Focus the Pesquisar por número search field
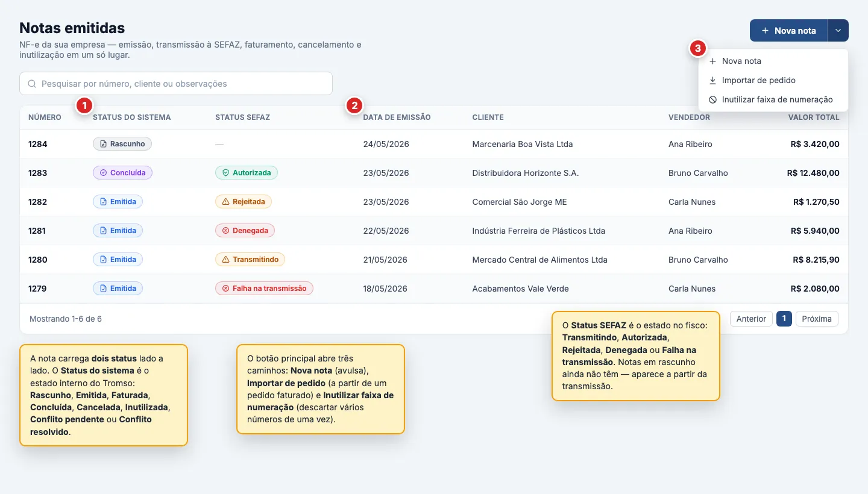This screenshot has height=494, width=868. click(176, 84)
